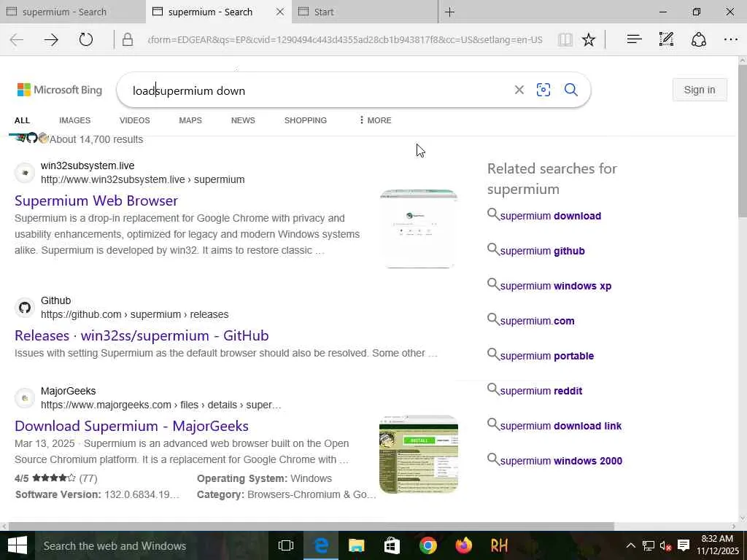This screenshot has width=747, height=560.
Task: Open the RH app on taskbar
Action: tap(499, 545)
